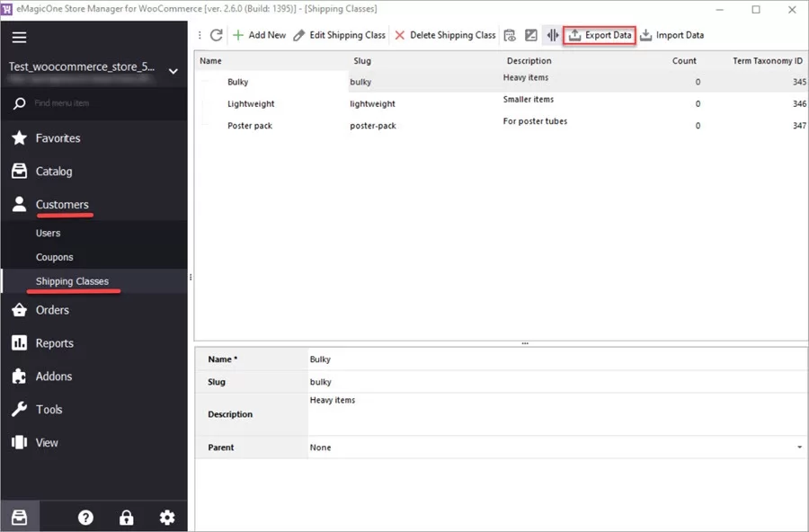Click the clipboard preview icon in the toolbar

(x=509, y=35)
